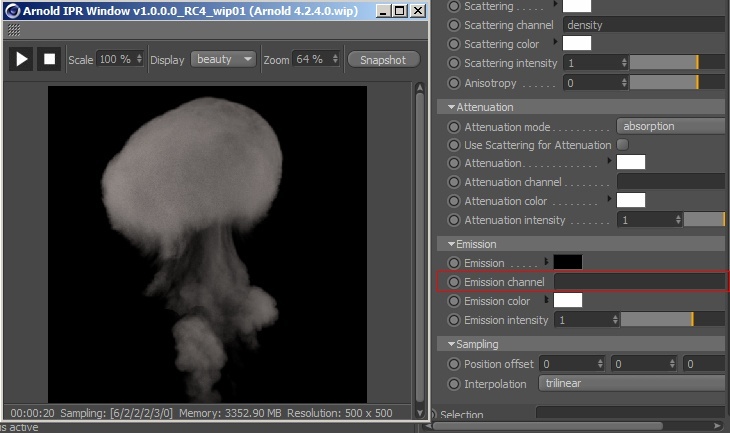The image size is (730, 433).
Task: Click the second Position offset value stepper
Action: pos(672,363)
